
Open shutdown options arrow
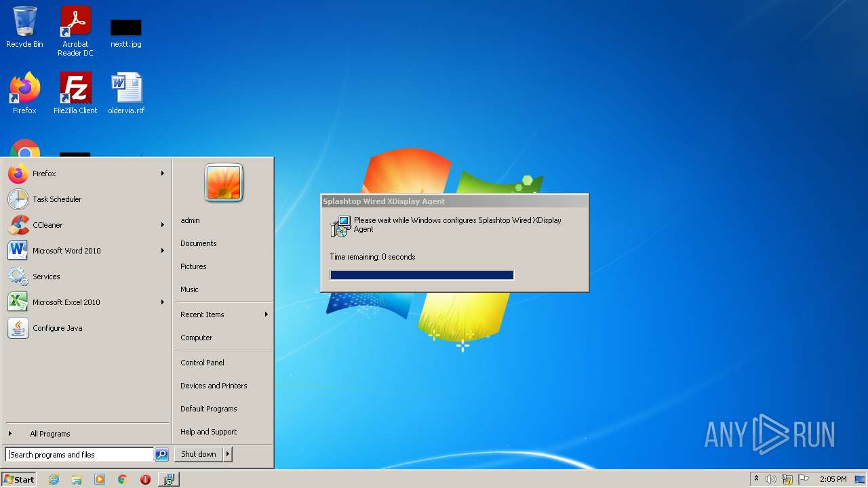tap(228, 454)
